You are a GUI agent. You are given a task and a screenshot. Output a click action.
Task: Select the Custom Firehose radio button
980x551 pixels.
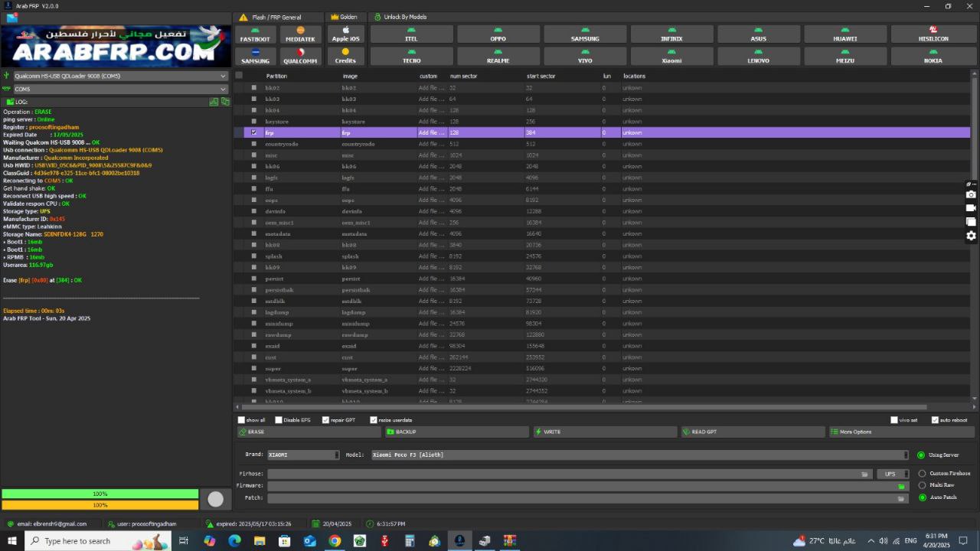[922, 474]
